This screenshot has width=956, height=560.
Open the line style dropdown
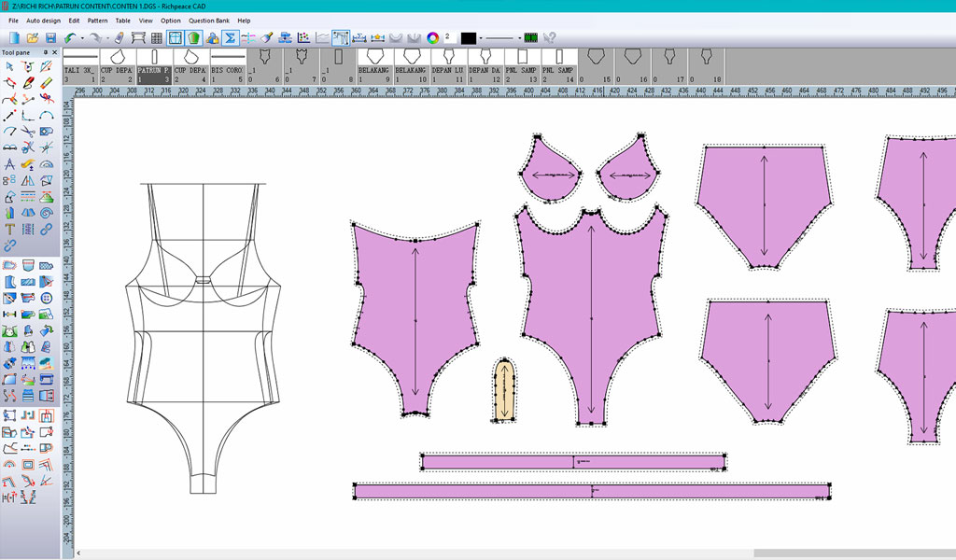click(501, 38)
